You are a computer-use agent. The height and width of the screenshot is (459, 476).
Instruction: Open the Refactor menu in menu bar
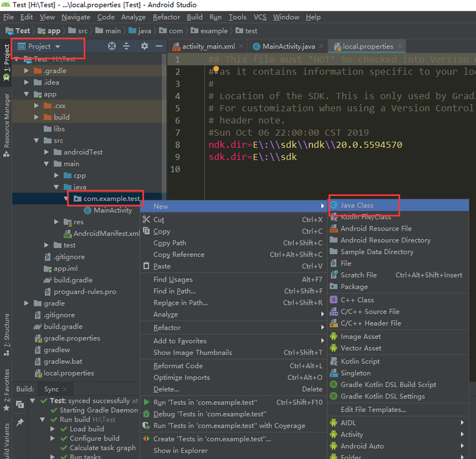pos(166,17)
